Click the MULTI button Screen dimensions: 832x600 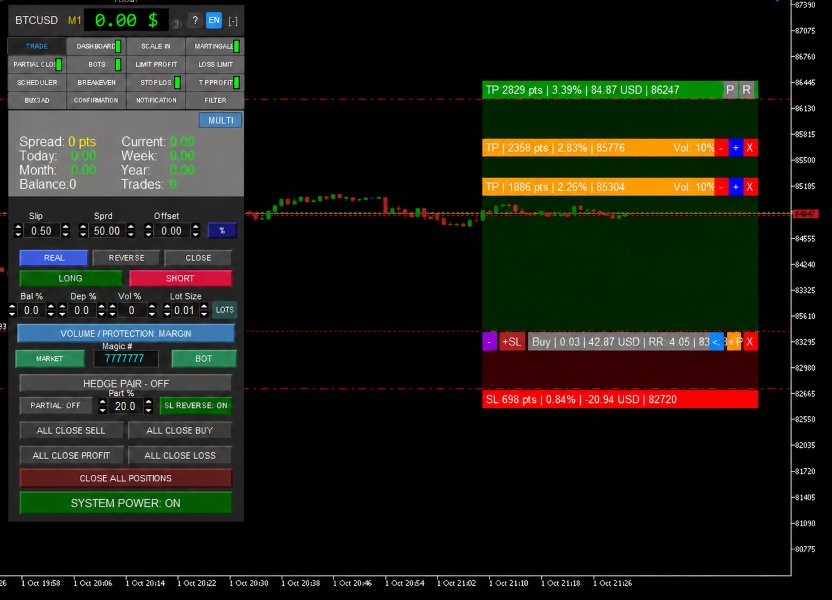(x=221, y=120)
